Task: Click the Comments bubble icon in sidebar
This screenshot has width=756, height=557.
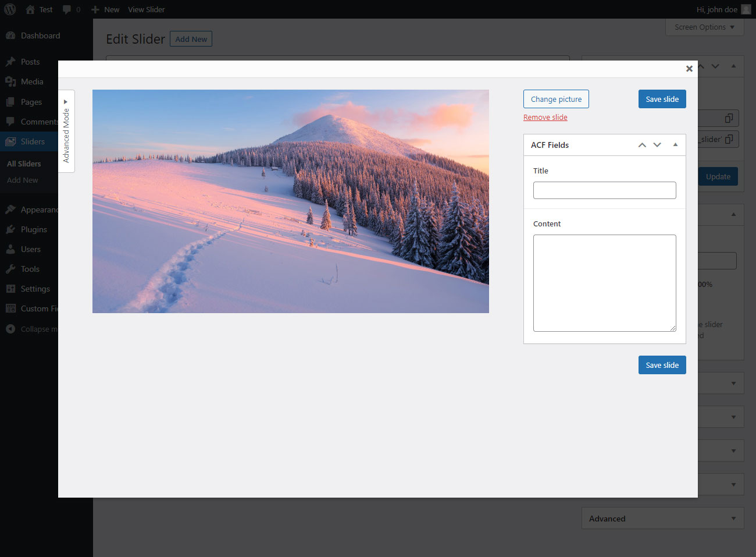Action: pos(10,122)
